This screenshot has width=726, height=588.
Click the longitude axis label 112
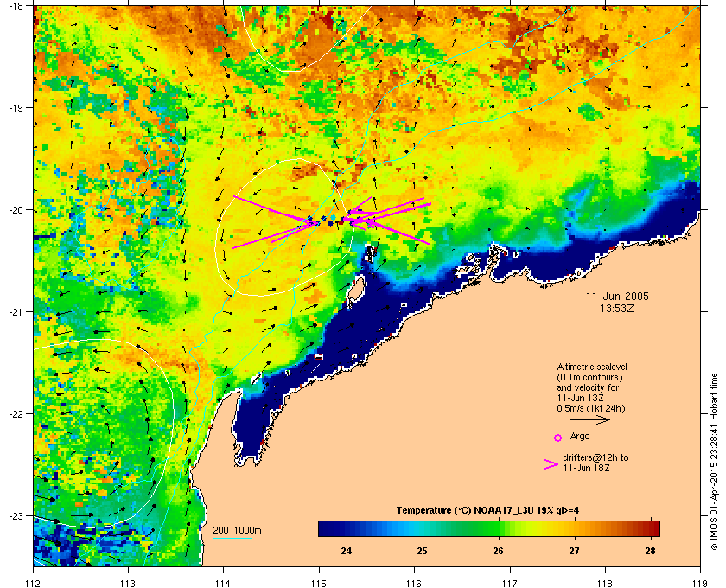34,583
